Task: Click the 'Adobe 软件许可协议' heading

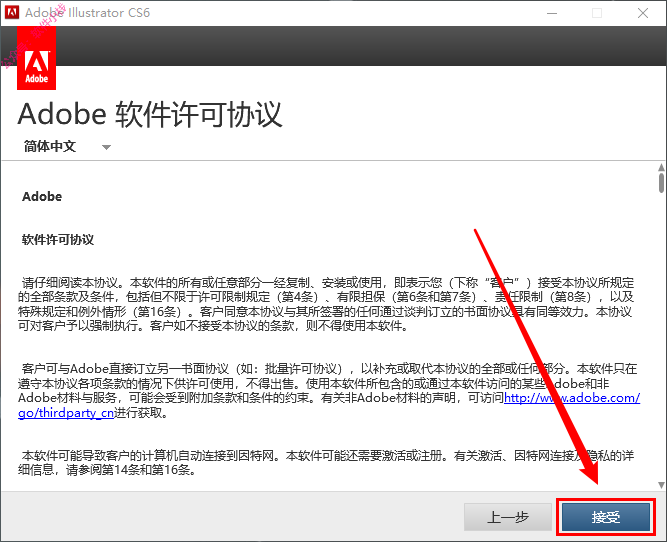Action: 150,114
